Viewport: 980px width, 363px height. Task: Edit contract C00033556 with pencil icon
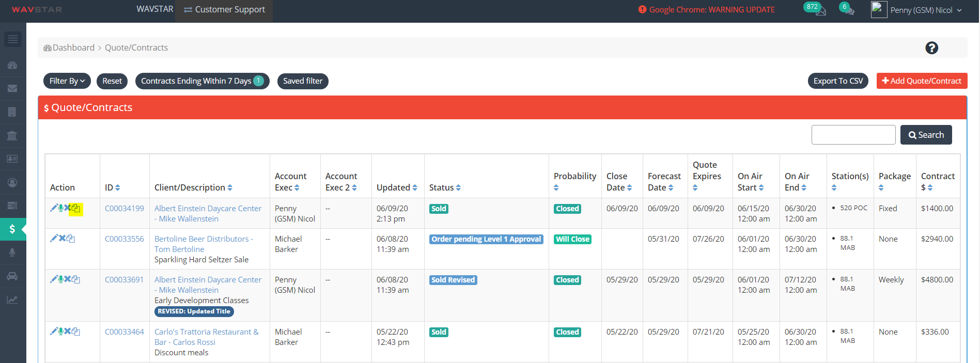click(54, 239)
